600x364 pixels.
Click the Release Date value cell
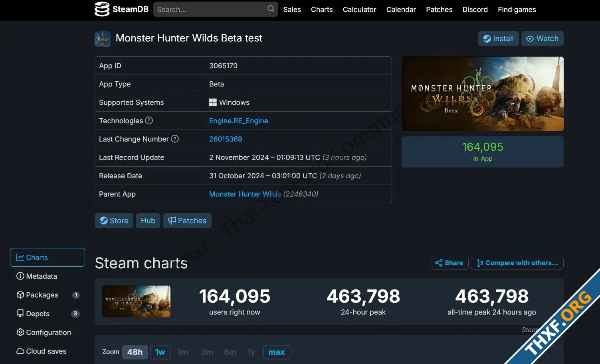click(298, 176)
